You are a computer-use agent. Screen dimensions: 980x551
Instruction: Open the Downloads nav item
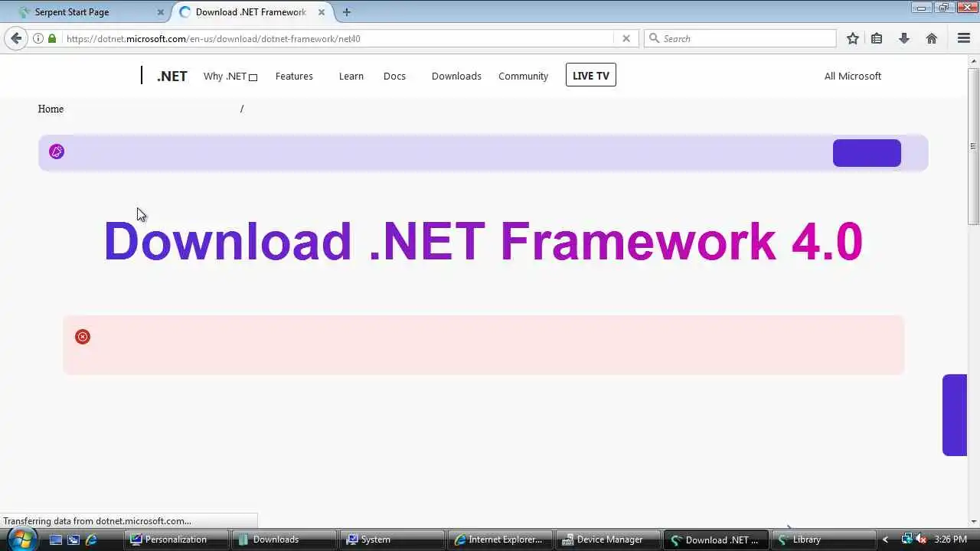coord(456,76)
